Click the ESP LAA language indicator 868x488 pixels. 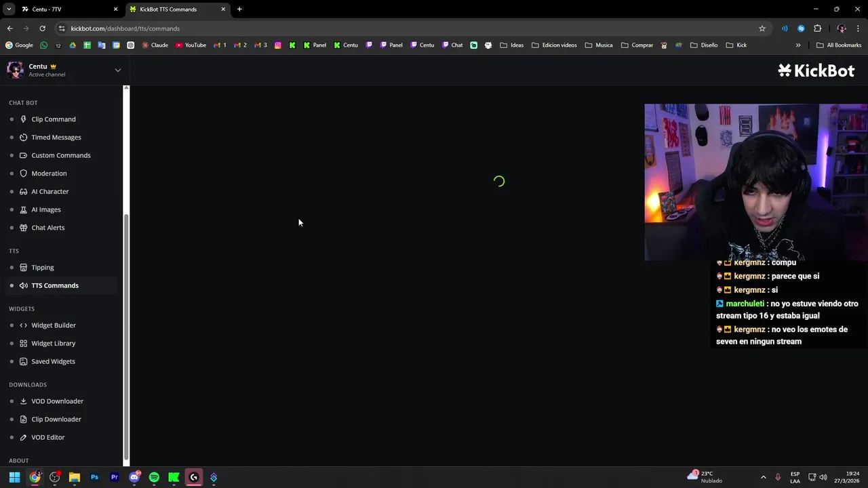[795, 477]
